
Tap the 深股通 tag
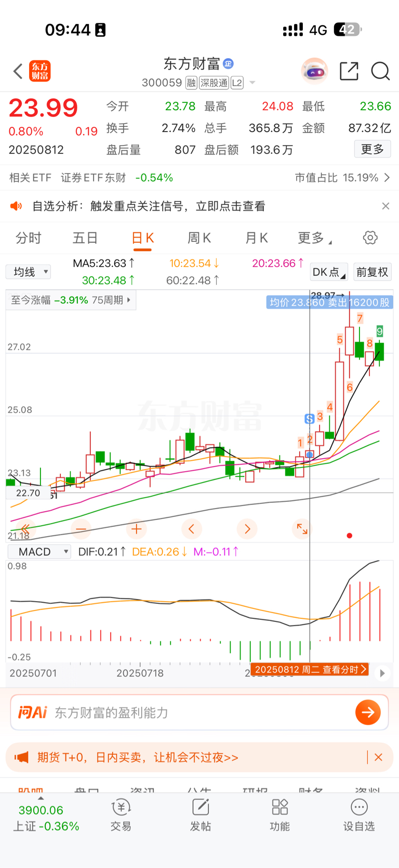tap(214, 83)
